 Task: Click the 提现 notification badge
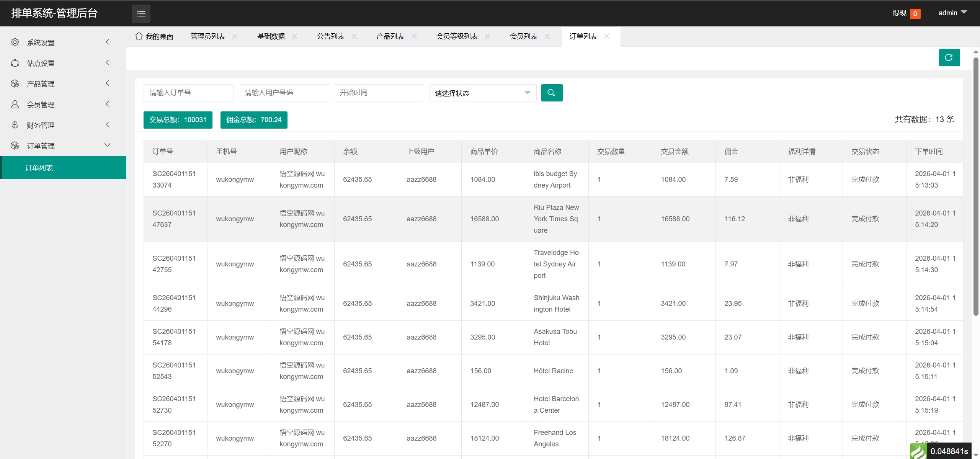[x=915, y=14]
